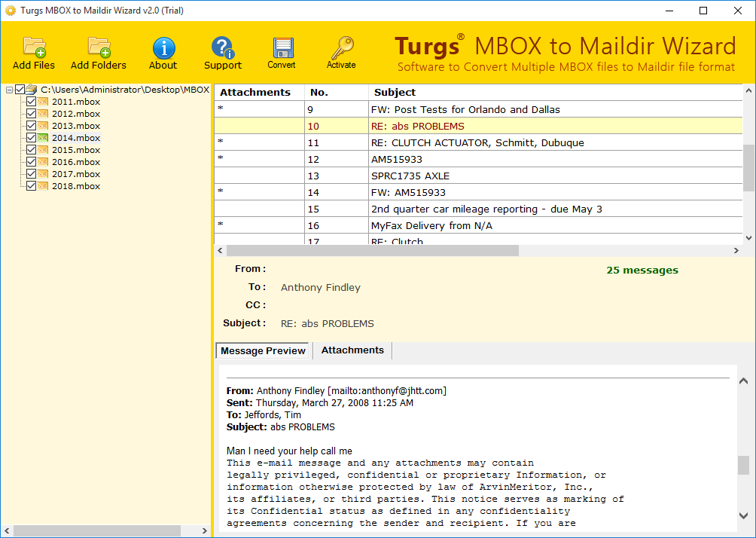Uncheck the 2012.mbox checkbox

point(32,113)
